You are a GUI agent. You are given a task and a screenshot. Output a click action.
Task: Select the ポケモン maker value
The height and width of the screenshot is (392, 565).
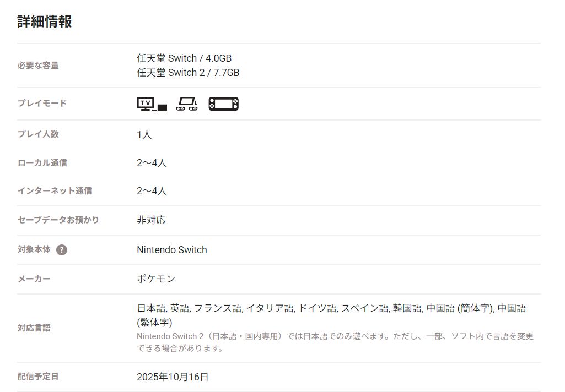pos(156,279)
